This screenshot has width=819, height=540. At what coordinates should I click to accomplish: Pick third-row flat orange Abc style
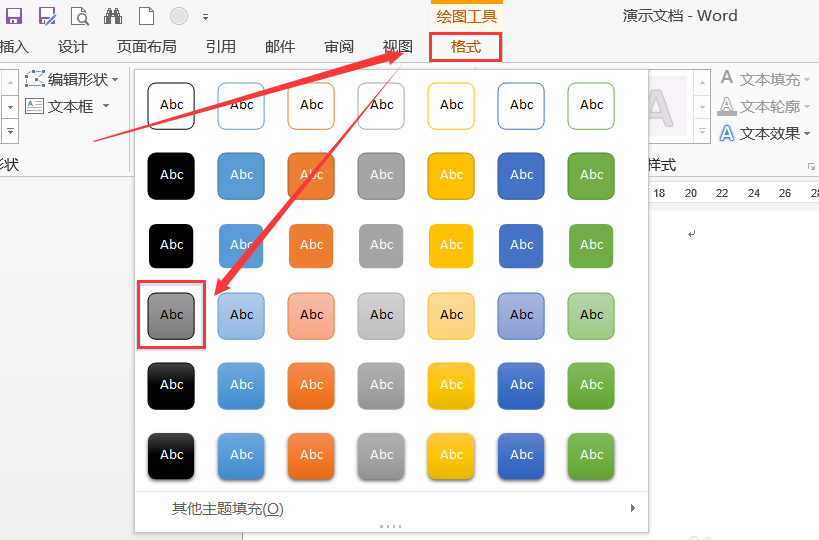(311, 246)
